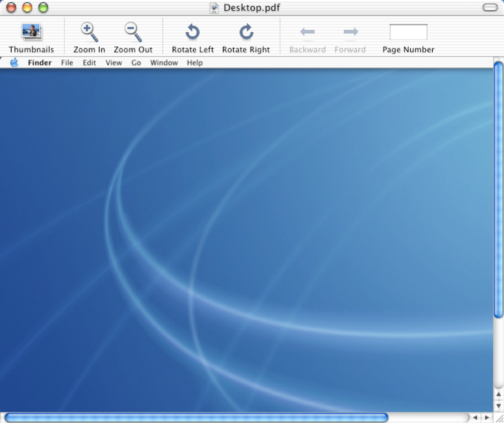Click the window resize grip corner
Viewport: 504px width, 423px height.
pos(499,418)
